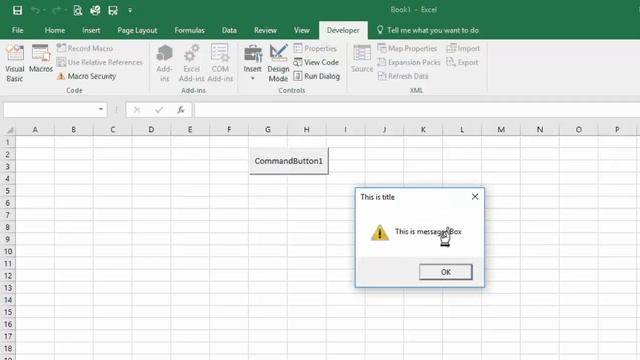
Task: Toggle Design Mode
Action: click(278, 63)
